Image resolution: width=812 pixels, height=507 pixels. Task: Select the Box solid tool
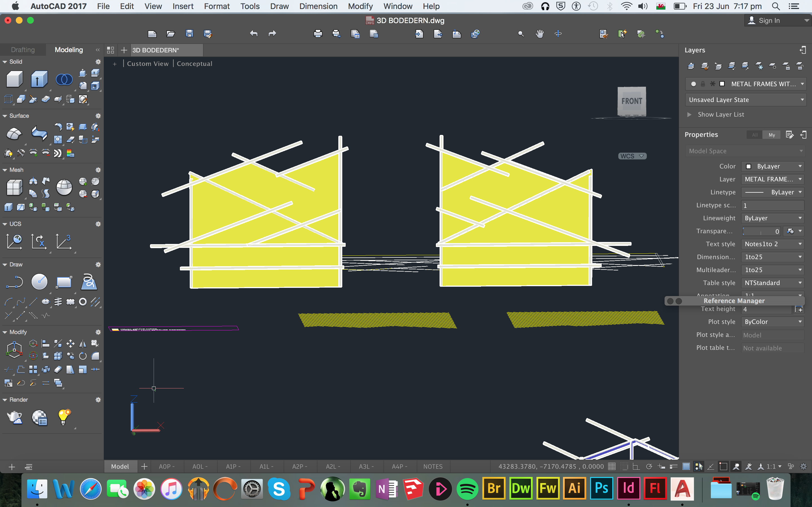coord(14,79)
